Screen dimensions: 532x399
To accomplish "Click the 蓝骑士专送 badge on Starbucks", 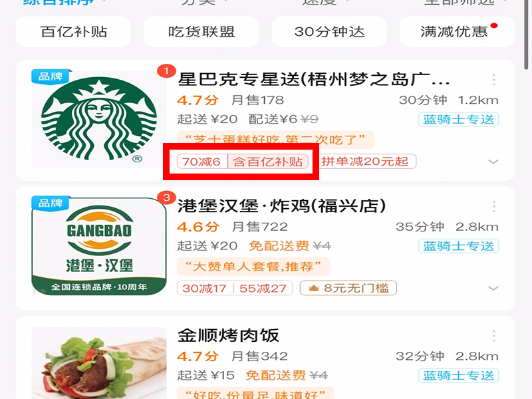I will click(458, 120).
